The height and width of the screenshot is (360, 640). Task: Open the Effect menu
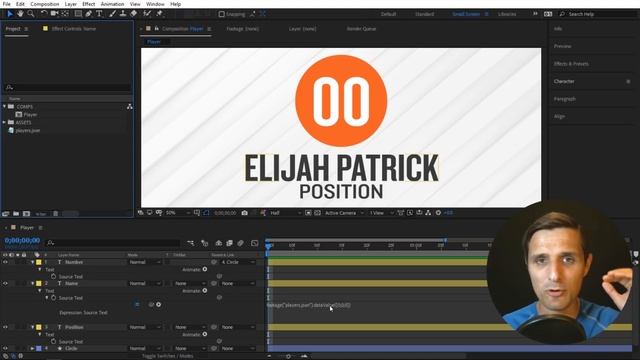(x=89, y=4)
